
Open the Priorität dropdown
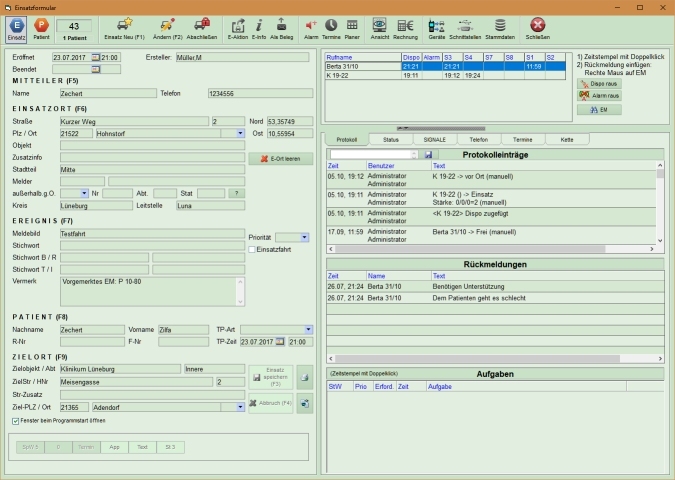[304, 238]
